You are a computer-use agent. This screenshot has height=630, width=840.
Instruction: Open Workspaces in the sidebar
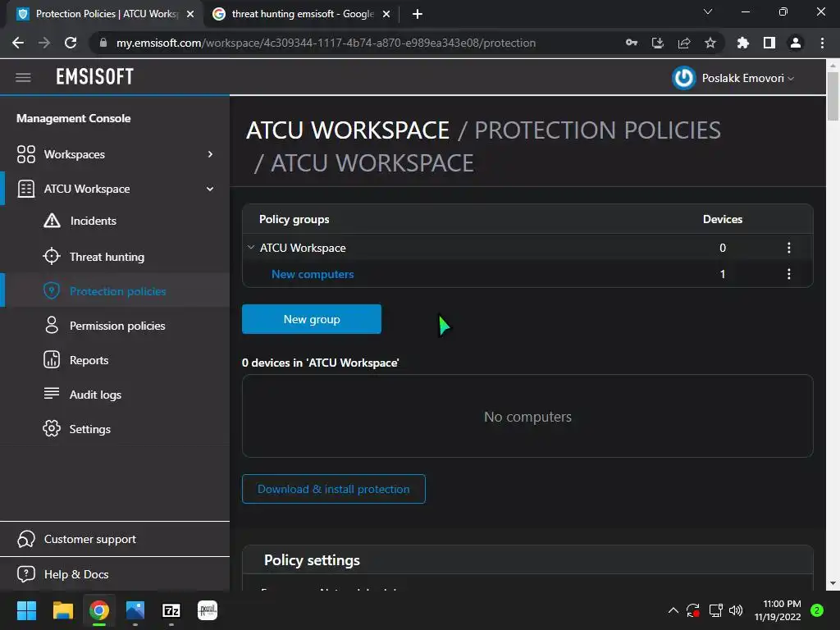[75, 154]
